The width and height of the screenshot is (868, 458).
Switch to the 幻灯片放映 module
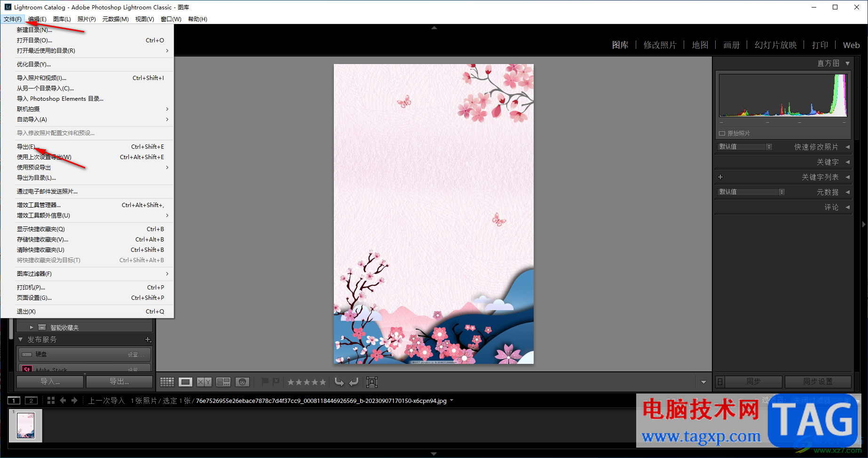[x=776, y=45]
